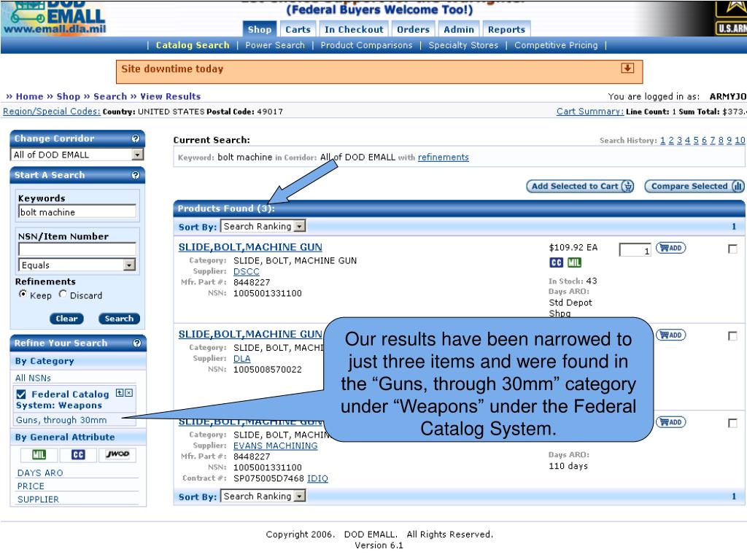This screenshot has height=560, width=747.
Task: Select Keep refinements radio button
Action: point(23,295)
